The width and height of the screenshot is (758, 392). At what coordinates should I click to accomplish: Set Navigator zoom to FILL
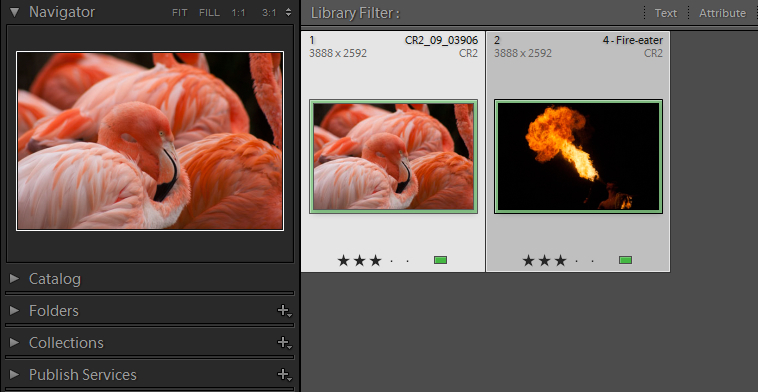(x=209, y=13)
